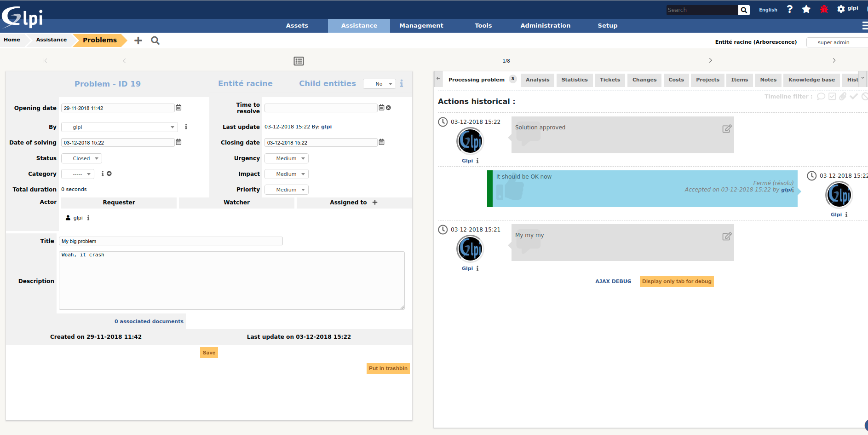This screenshot has width=868, height=435.
Task: Go to next problem with right chevron
Action: (710, 61)
